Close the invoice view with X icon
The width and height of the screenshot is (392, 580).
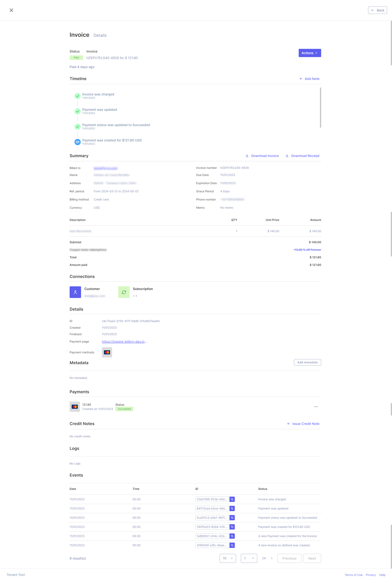coord(11,10)
